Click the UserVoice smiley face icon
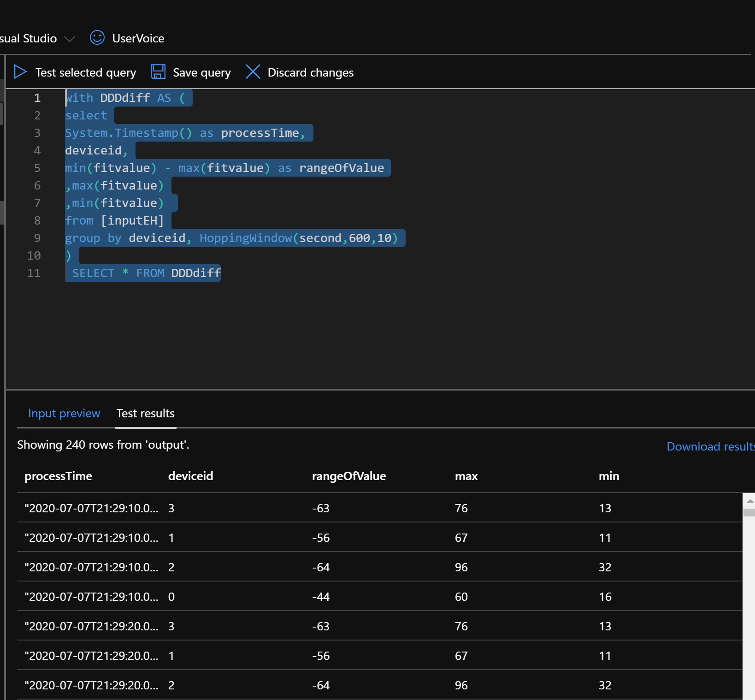 coord(97,37)
